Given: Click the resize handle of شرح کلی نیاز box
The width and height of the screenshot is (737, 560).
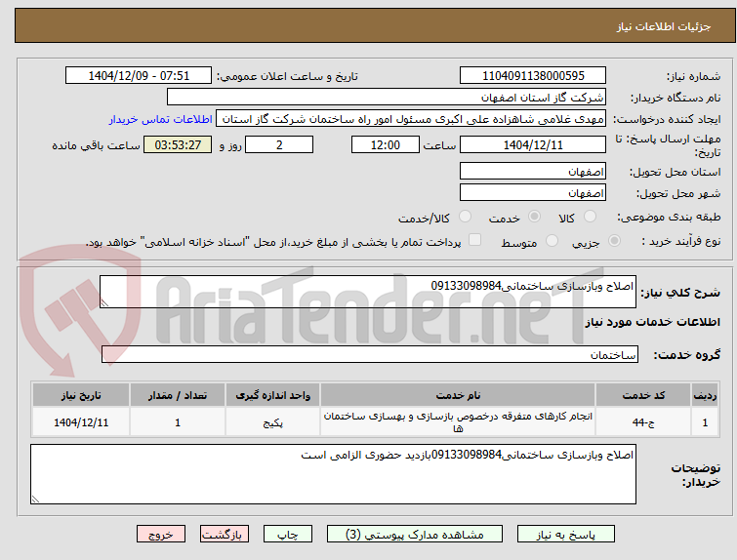Looking at the screenshot, I should click(x=104, y=303).
